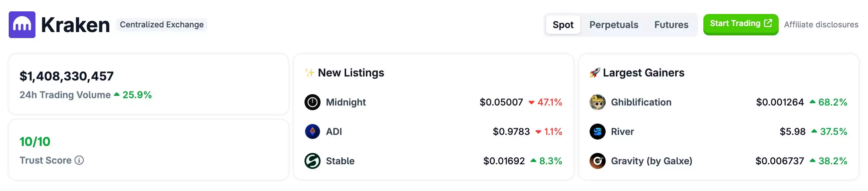Click the ADI listing name
Screen dimensions: 868x191
(334, 132)
